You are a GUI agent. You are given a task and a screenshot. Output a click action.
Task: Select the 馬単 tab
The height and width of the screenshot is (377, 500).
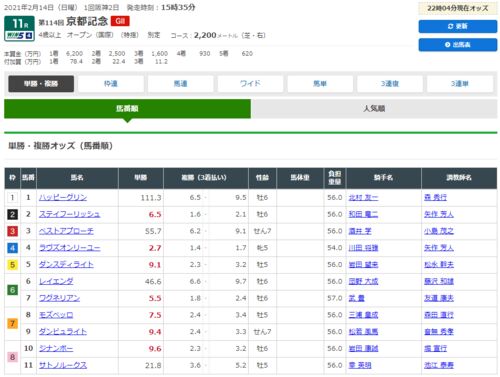tap(320, 84)
